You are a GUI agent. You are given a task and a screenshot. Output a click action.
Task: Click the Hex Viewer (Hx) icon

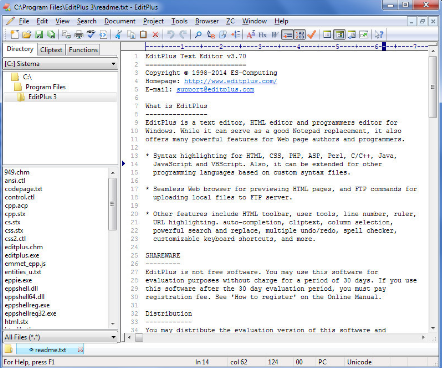tap(263, 34)
